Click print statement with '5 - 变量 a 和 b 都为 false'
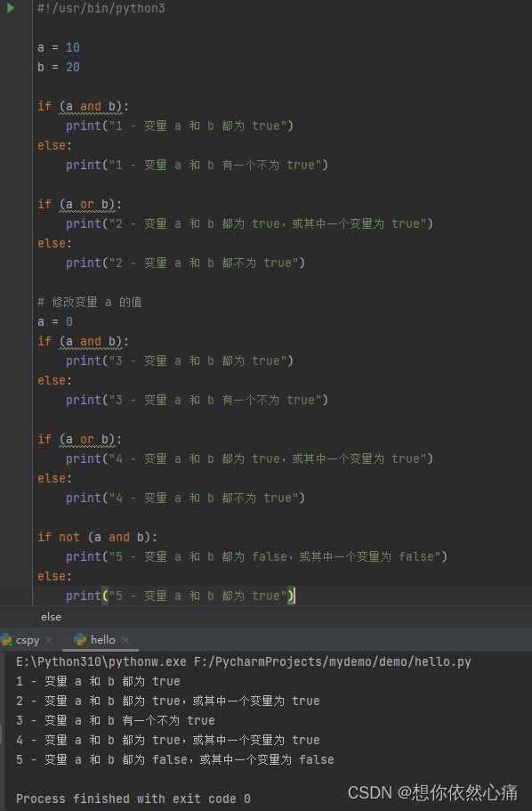Screen dimensions: 532x811 (x=256, y=557)
